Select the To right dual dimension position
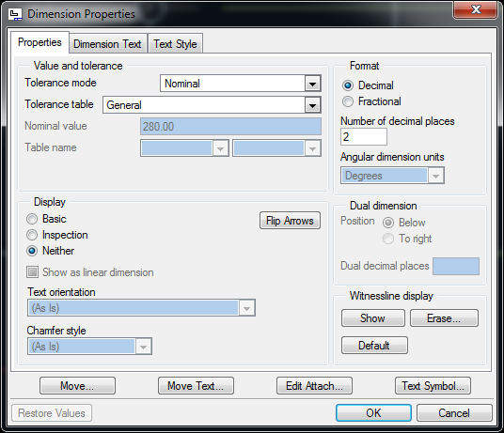This screenshot has width=504, height=433. coord(388,239)
